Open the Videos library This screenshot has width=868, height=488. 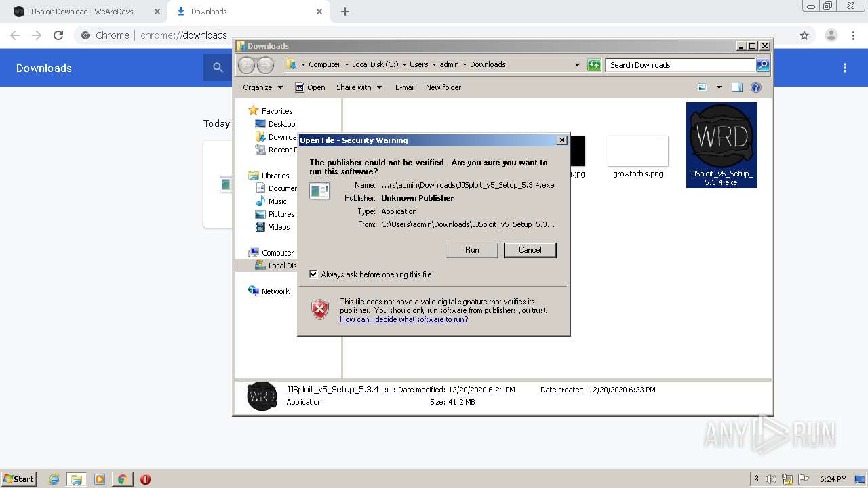[x=279, y=227]
